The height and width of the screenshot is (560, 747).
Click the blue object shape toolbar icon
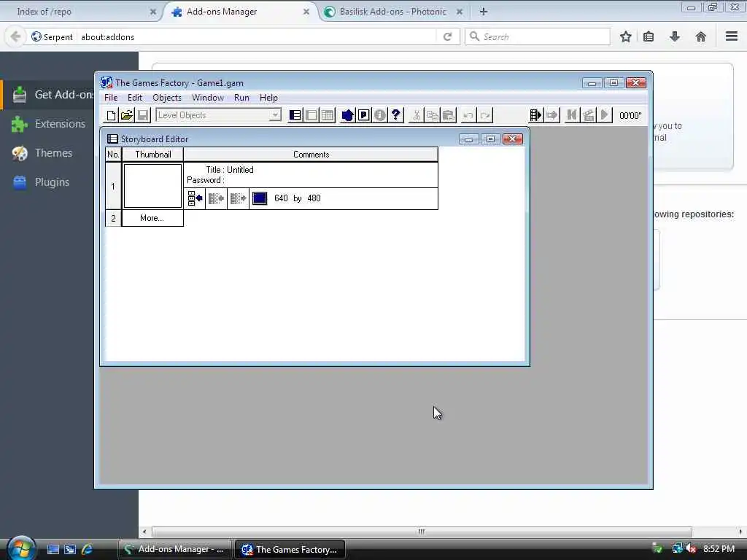348,115
